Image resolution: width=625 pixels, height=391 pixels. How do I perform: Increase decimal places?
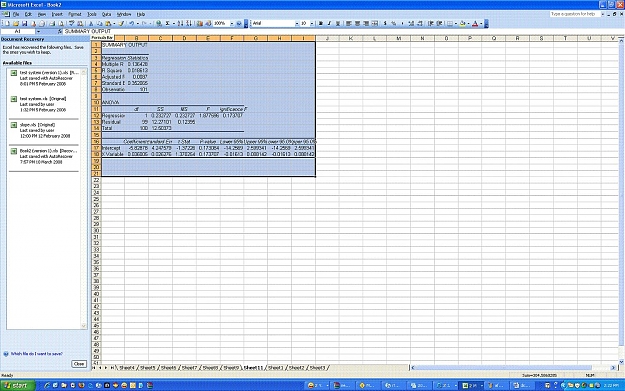coord(411,24)
